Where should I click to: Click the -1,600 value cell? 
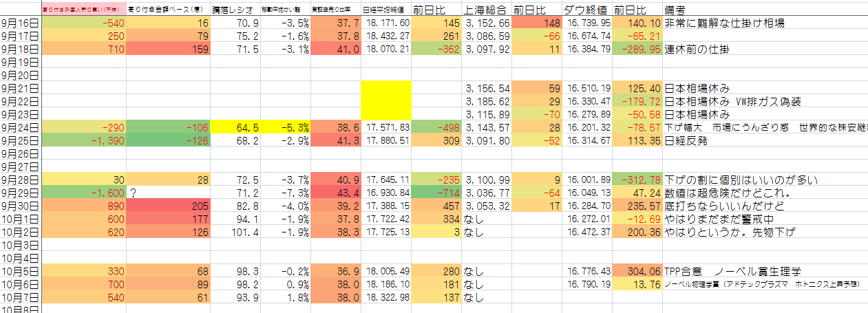[x=84, y=193]
